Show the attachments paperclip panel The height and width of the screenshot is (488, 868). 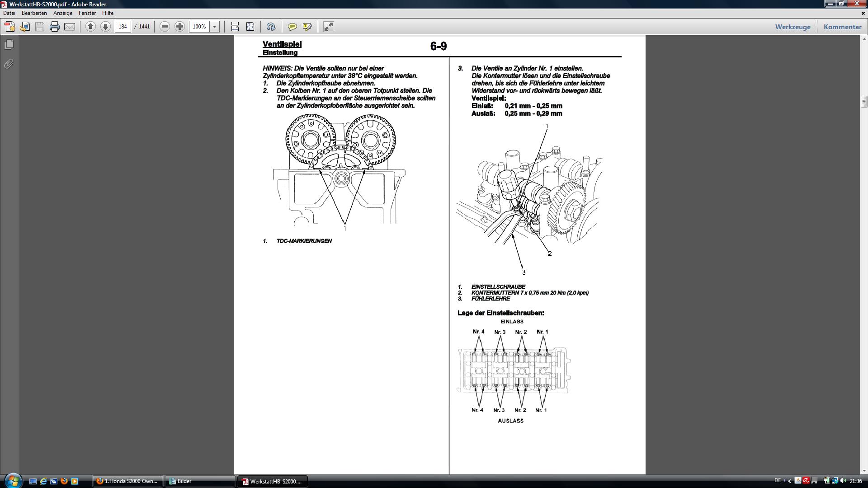coord(9,64)
